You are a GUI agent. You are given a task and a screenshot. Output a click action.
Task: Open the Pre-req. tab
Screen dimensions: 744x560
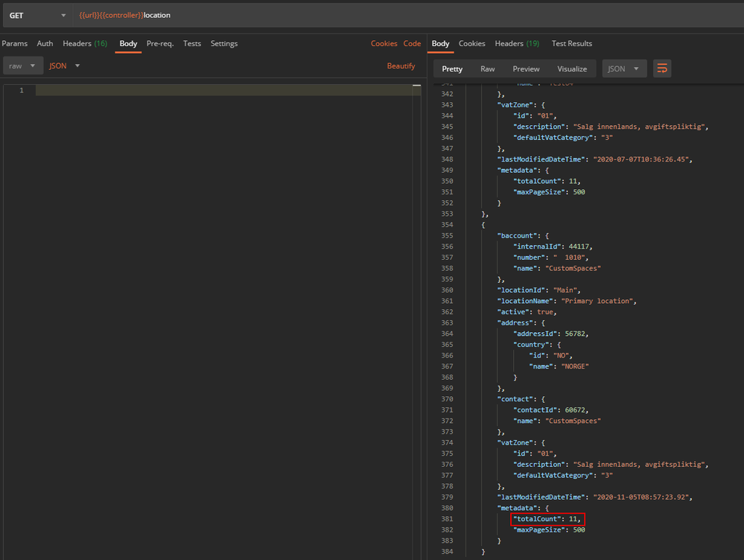(x=159, y=43)
